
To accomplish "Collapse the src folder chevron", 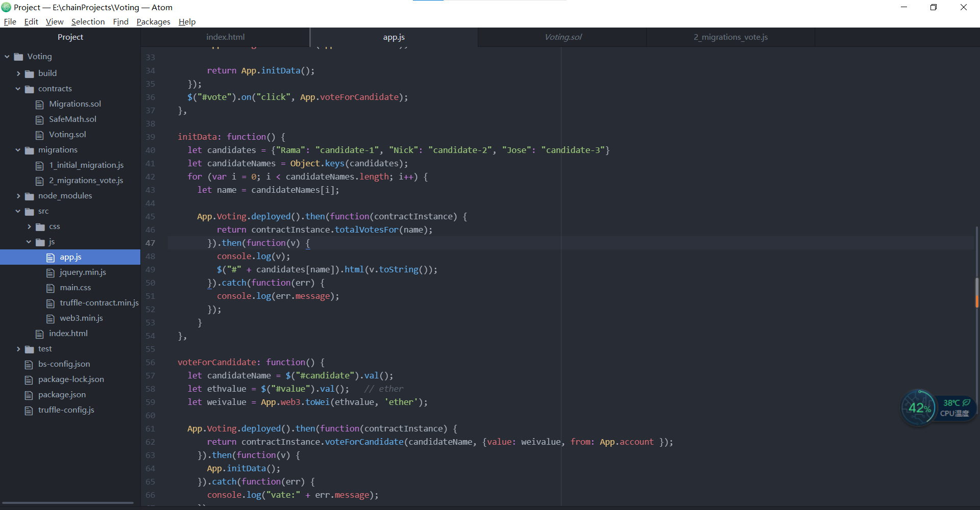I will [x=18, y=211].
